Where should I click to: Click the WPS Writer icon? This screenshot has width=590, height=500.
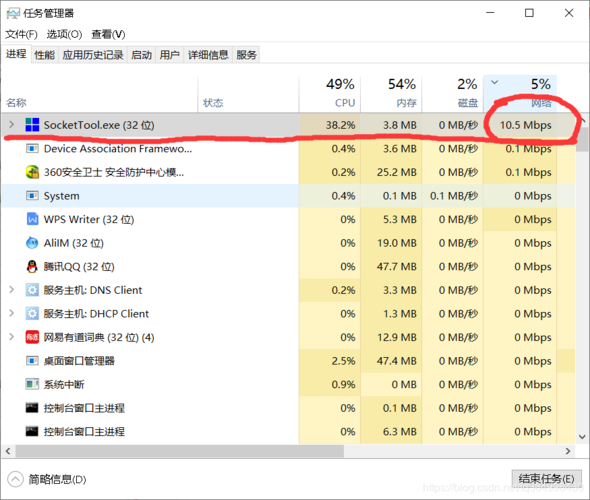coord(32,219)
